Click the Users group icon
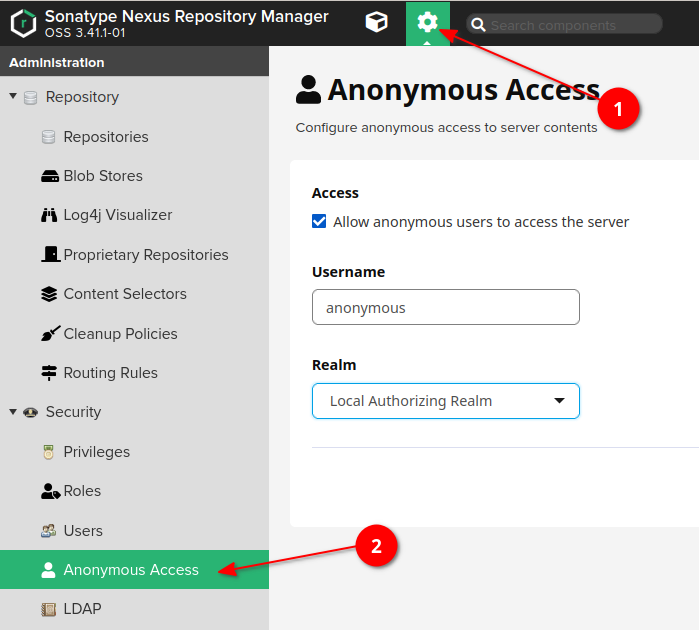 tap(48, 531)
